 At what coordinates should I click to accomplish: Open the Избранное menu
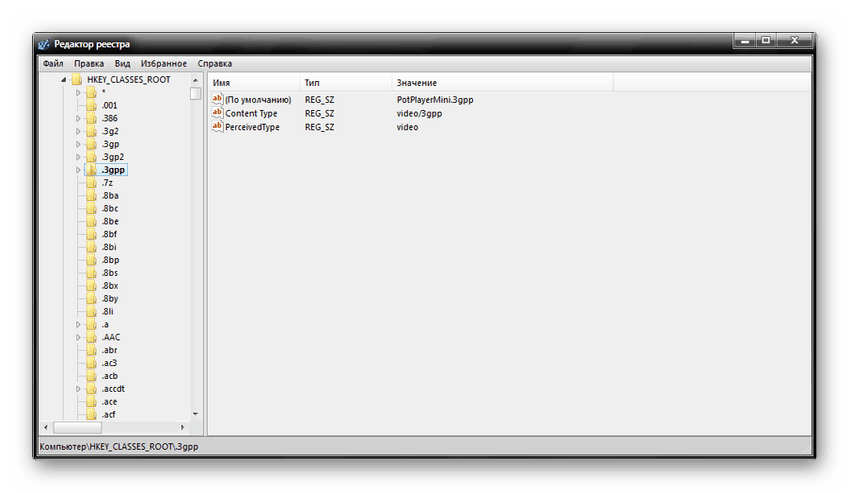tap(164, 63)
